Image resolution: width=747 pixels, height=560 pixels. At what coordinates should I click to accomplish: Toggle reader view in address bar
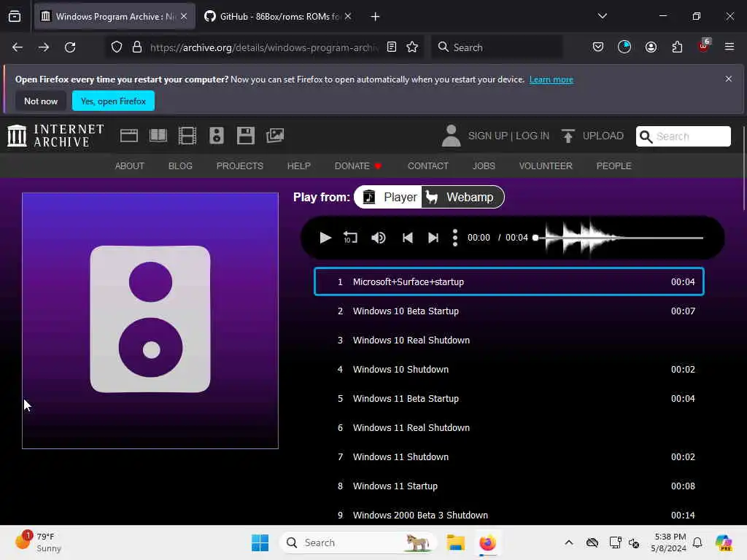point(392,47)
